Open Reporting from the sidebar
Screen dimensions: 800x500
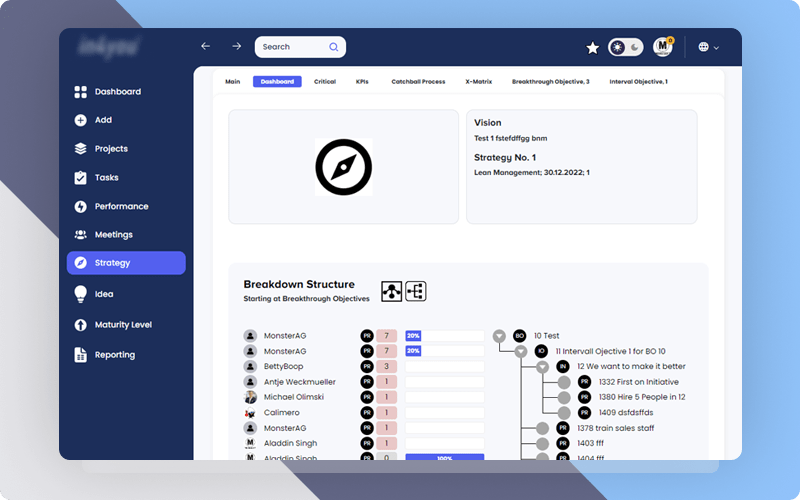pos(105,355)
